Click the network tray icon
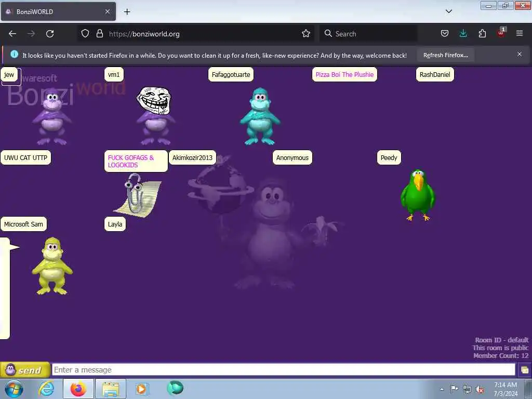 tap(467, 389)
